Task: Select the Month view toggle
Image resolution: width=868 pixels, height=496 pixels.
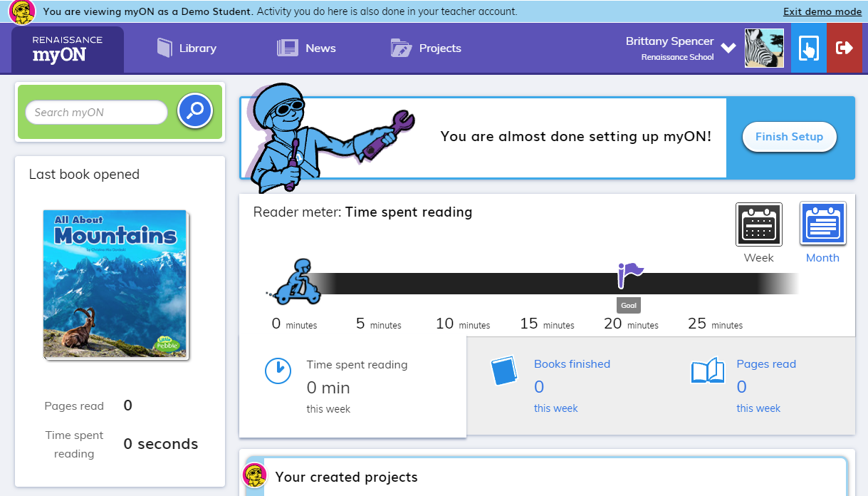Action: (822, 223)
